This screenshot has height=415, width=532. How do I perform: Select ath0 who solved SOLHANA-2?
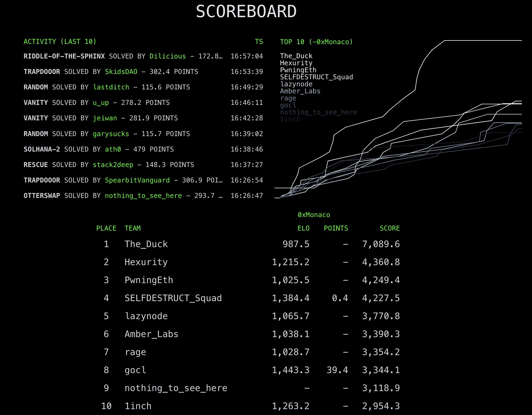tap(112, 149)
